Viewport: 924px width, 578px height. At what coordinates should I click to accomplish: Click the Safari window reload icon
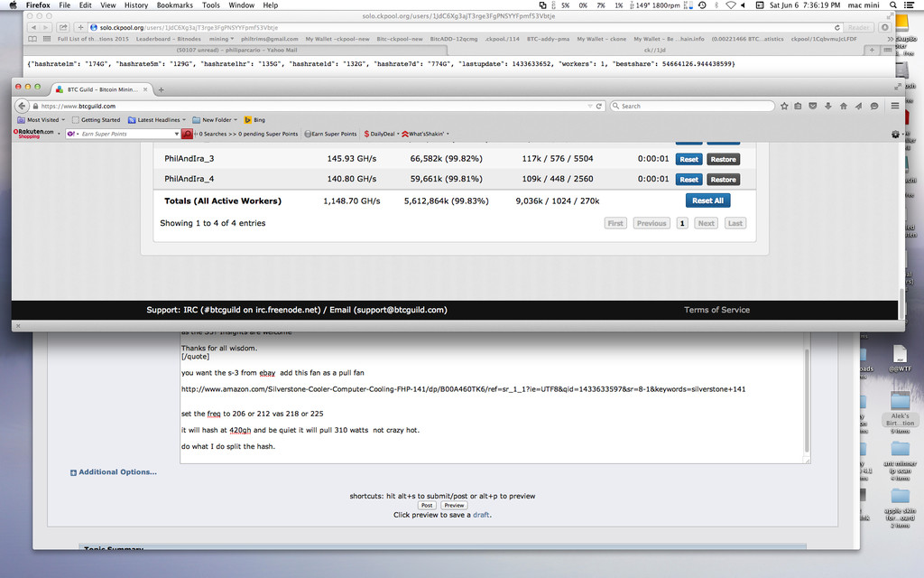pyautogui.click(x=836, y=28)
